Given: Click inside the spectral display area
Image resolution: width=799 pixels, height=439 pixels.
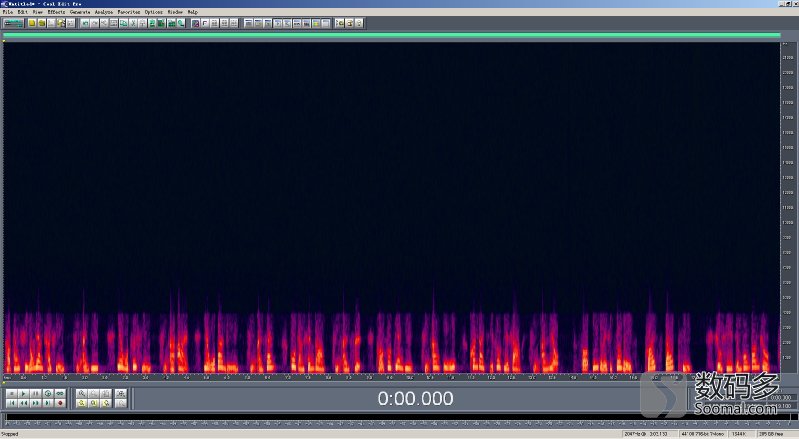Looking at the screenshot, I should click(391, 207).
